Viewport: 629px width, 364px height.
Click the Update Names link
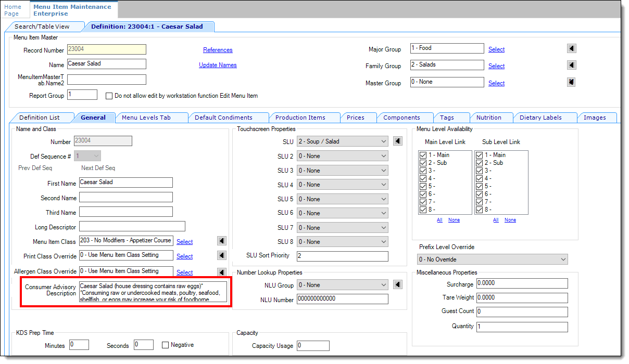(x=218, y=66)
